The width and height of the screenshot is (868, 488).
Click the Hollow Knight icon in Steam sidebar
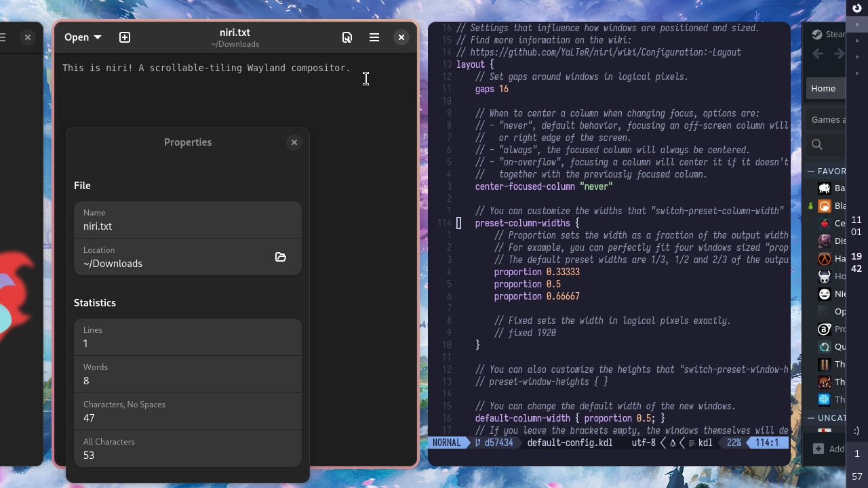(824, 276)
